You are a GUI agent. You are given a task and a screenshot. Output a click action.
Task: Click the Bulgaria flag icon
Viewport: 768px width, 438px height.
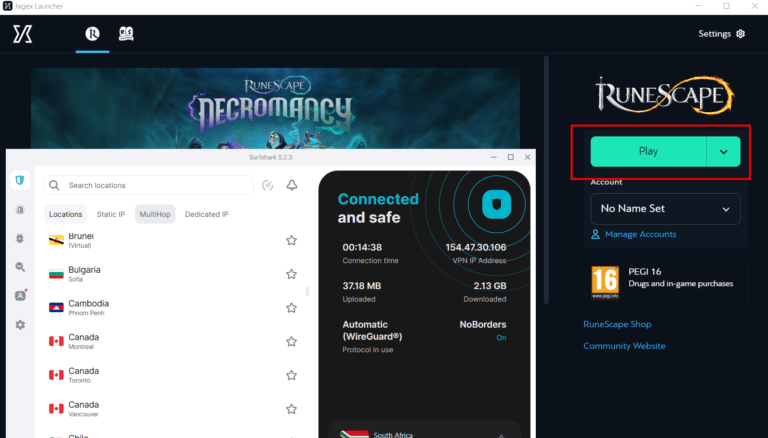pos(56,274)
